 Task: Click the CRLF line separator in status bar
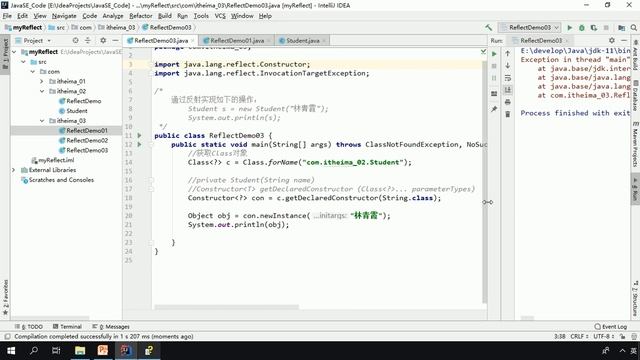[579, 336]
